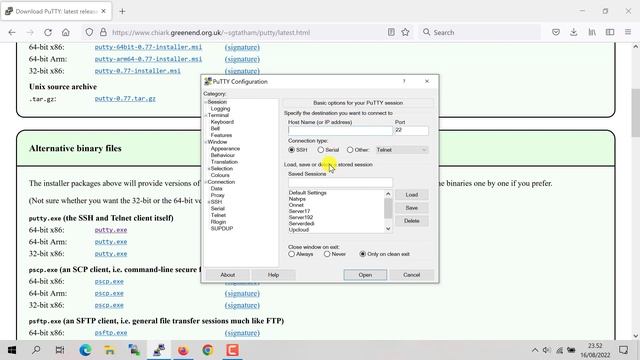This screenshot has height=360, width=640.
Task: Open Appearance settings in category tree
Action: pos(225,149)
